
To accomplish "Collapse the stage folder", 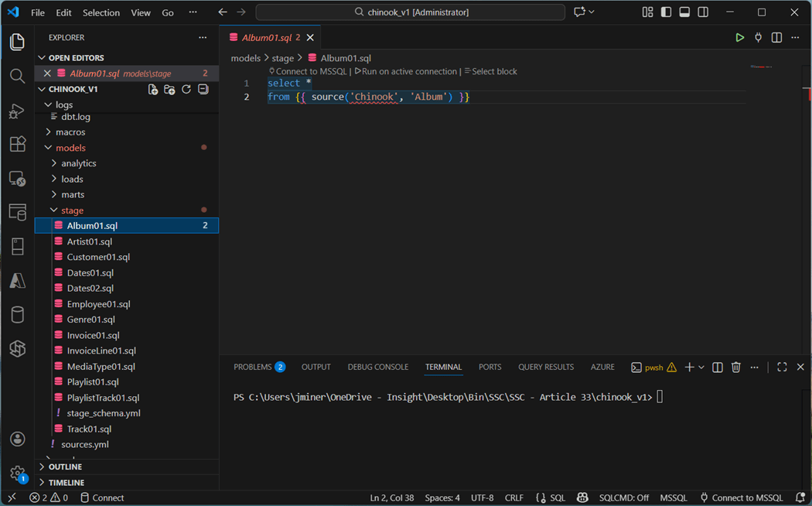I will tap(72, 210).
